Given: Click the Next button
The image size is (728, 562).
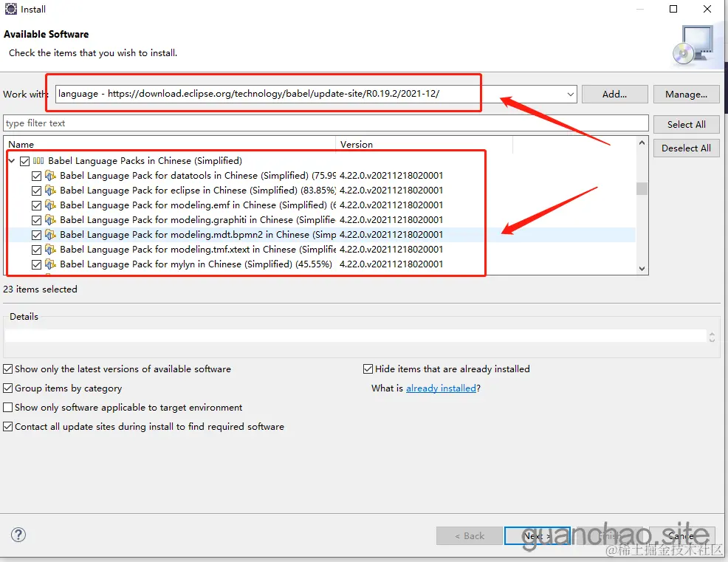Looking at the screenshot, I should pyautogui.click(x=538, y=536).
